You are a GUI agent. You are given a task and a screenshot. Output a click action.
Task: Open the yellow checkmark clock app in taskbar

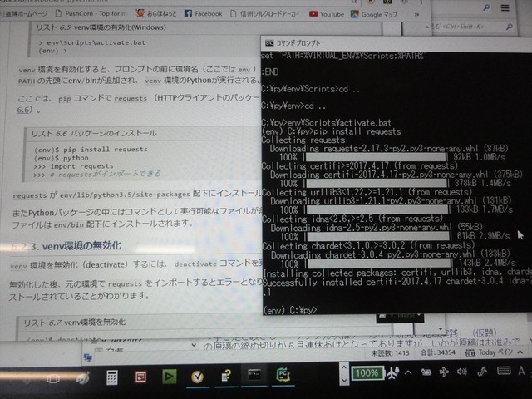pyautogui.click(x=198, y=377)
